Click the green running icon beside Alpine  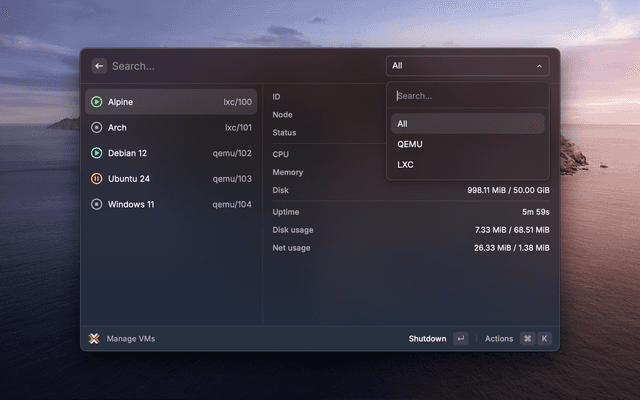pos(96,102)
